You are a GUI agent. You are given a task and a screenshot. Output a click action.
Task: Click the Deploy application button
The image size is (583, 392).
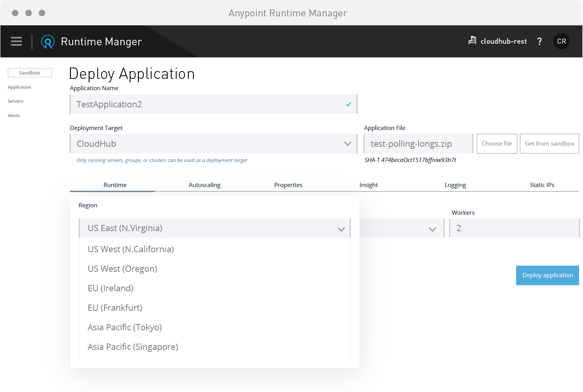tap(547, 275)
